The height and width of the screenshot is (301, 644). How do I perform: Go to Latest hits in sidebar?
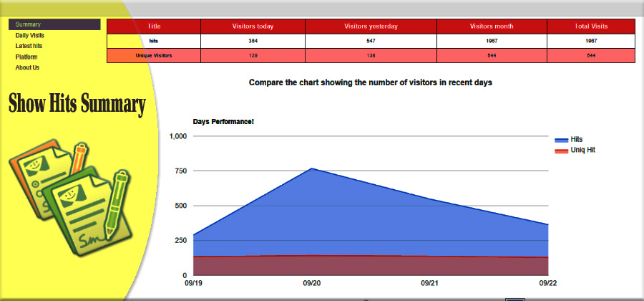tap(29, 46)
